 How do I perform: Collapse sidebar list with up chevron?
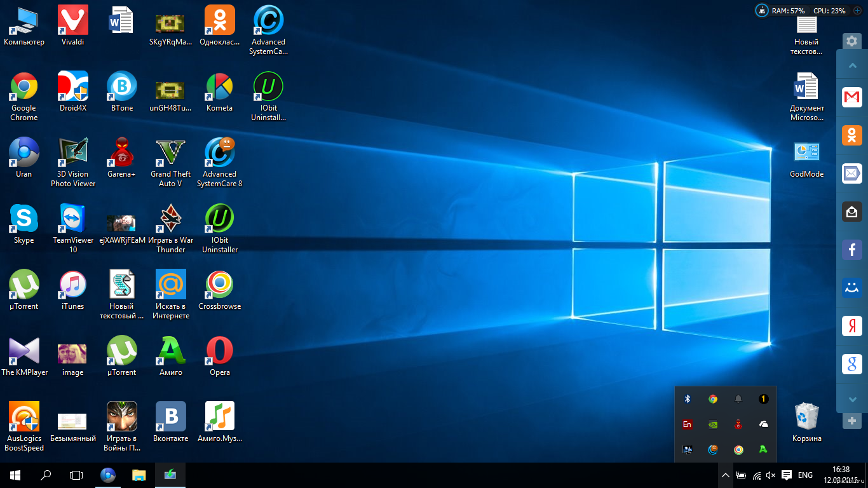(x=852, y=66)
